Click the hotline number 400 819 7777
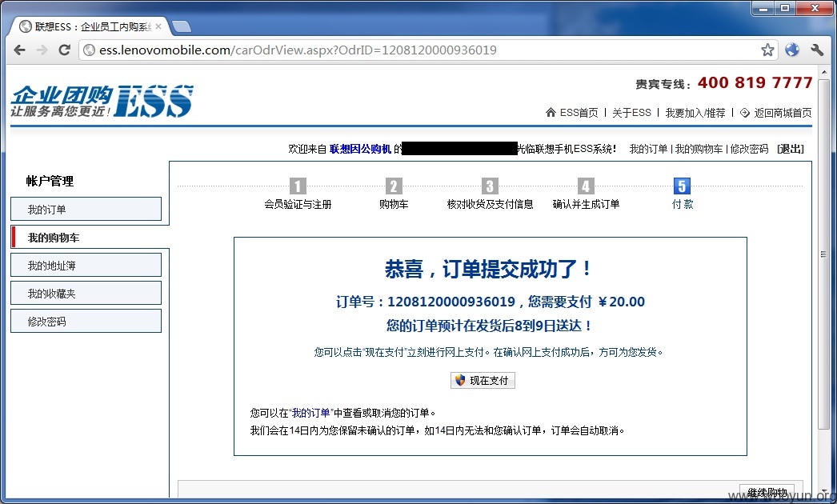This screenshot has height=504, width=837. [755, 82]
